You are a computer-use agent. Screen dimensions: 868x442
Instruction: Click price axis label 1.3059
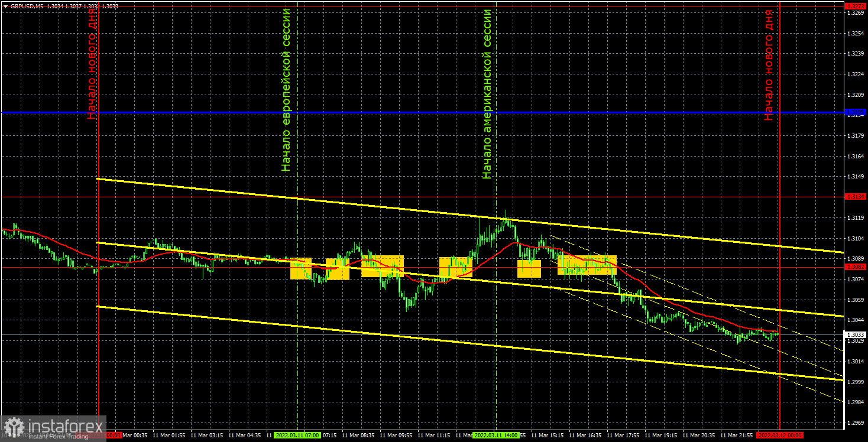coord(856,300)
